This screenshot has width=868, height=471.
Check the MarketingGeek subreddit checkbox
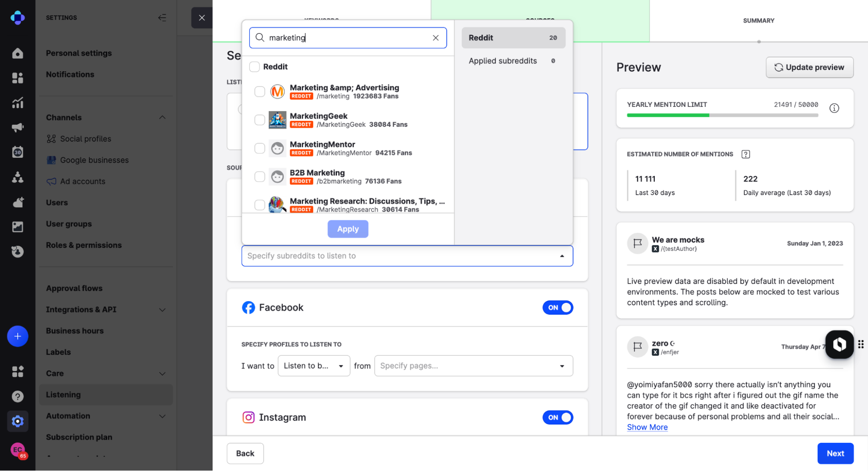260,120
